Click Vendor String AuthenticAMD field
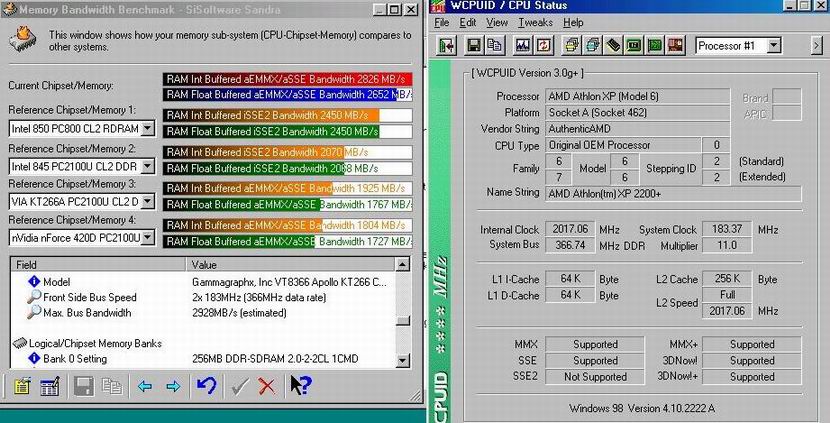830x423 pixels. (x=637, y=129)
